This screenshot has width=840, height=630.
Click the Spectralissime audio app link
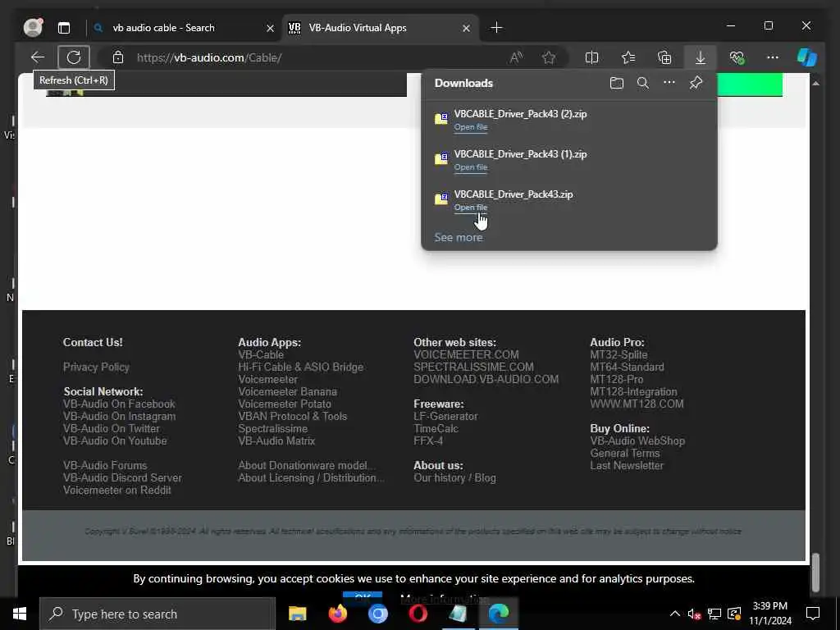(272, 428)
